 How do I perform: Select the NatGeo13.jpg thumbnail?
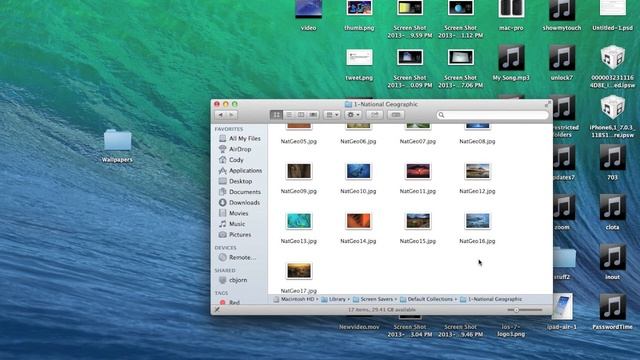(299, 221)
